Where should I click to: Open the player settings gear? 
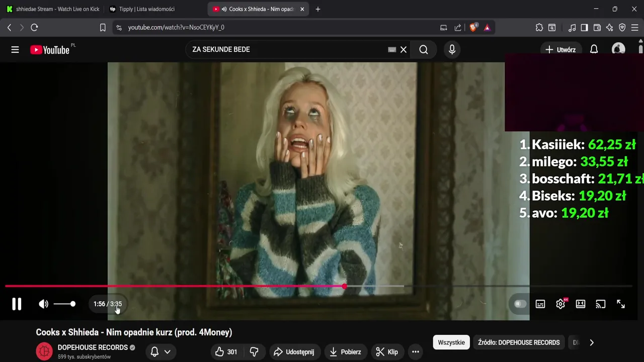[560, 304]
